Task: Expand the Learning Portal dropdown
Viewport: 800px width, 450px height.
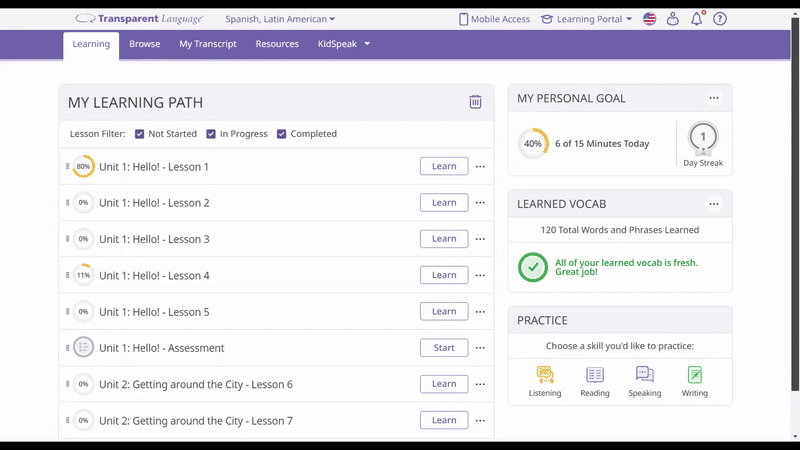Action: click(587, 19)
